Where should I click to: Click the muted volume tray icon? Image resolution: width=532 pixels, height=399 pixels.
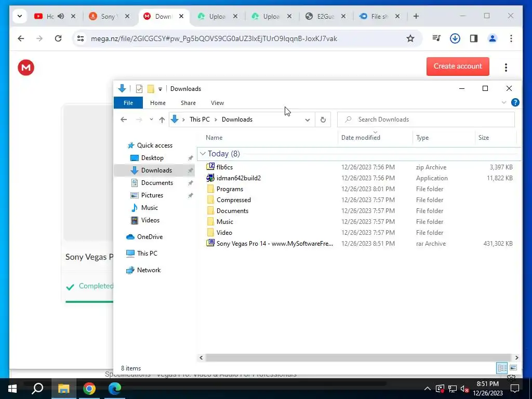pos(464,389)
